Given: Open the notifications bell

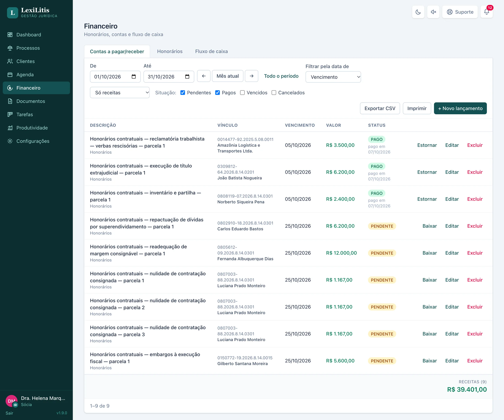Looking at the screenshot, I should click(x=486, y=12).
